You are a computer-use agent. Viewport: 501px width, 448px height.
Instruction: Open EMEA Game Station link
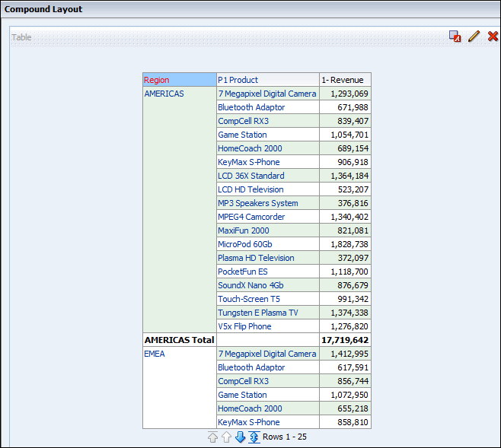click(242, 395)
